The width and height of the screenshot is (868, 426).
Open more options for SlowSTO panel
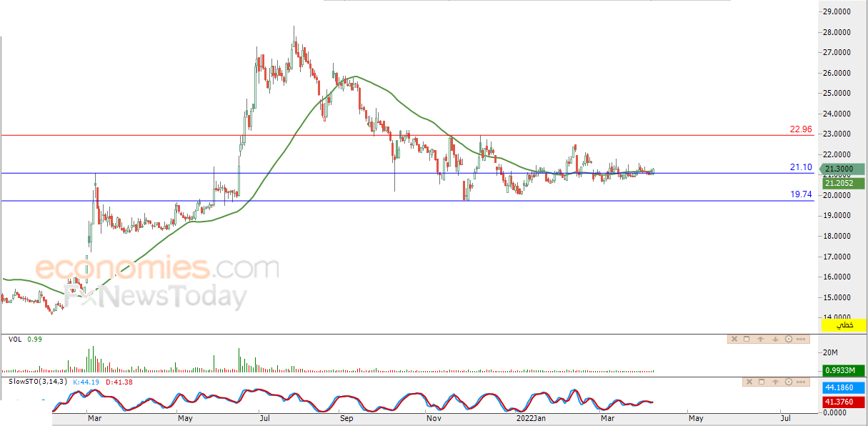click(x=801, y=382)
